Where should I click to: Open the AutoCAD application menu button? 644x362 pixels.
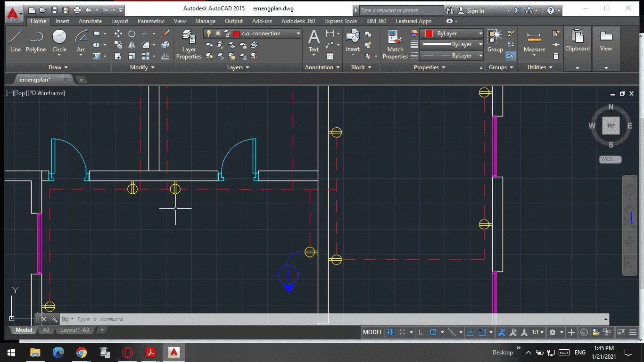click(14, 14)
